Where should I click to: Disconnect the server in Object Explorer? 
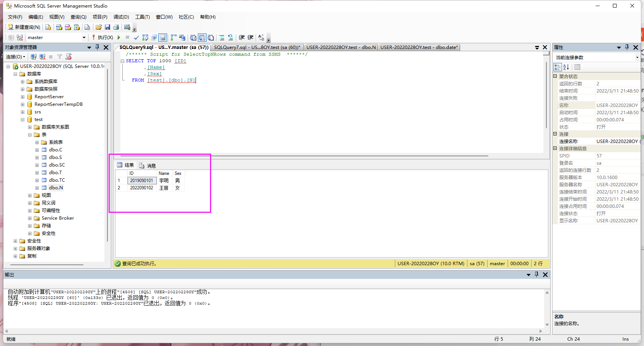tap(42, 57)
